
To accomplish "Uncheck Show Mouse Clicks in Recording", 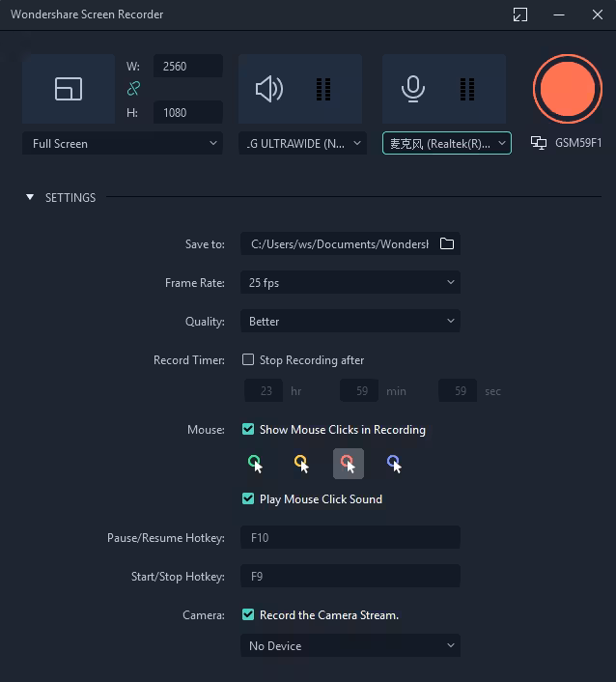I will click(248, 429).
